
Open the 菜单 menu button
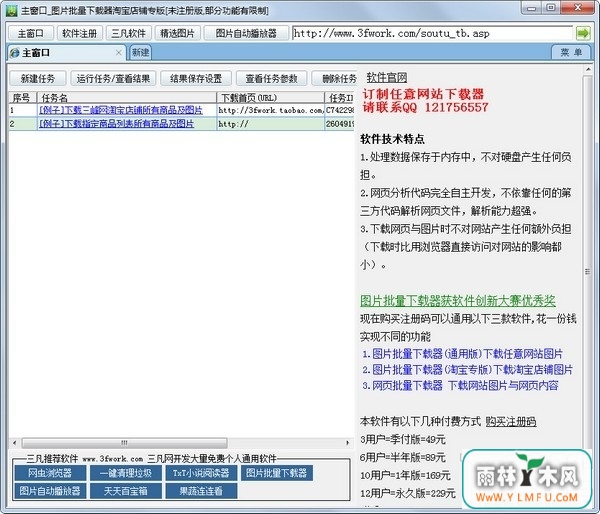[571, 52]
